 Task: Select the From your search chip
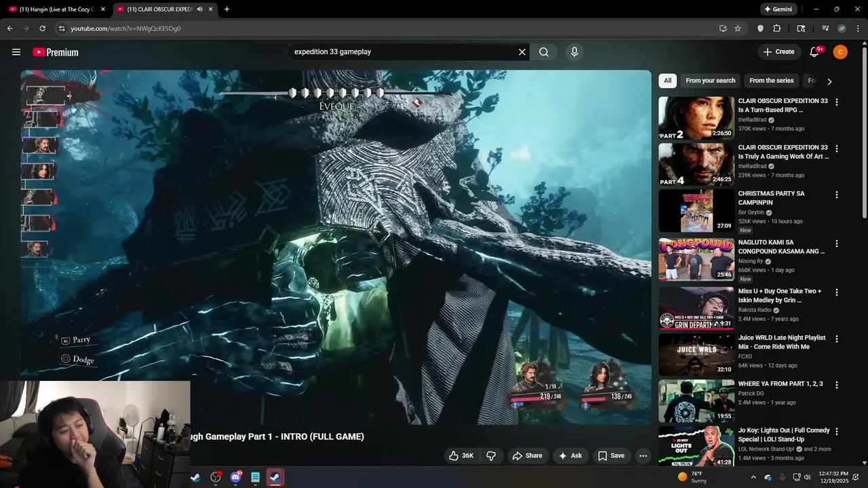pyautogui.click(x=710, y=81)
